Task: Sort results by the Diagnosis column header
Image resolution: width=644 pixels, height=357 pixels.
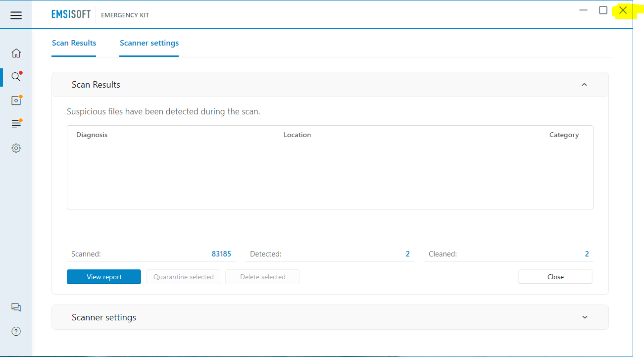Action: tap(92, 135)
